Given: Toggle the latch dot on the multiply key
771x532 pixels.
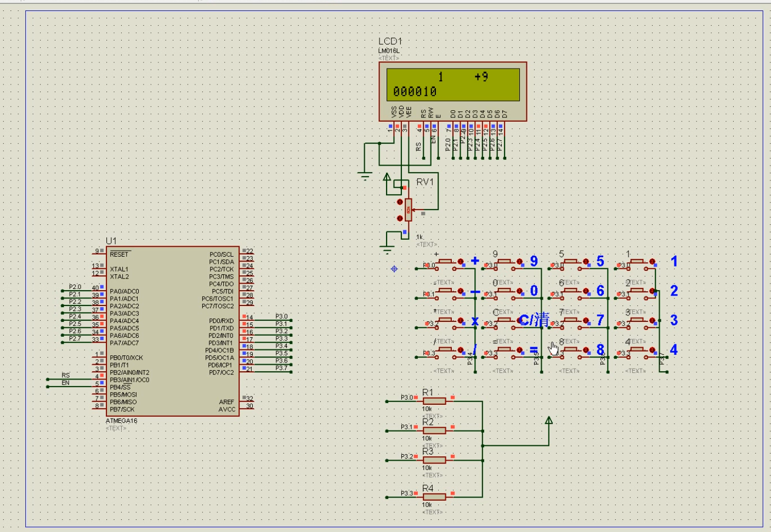Looking at the screenshot, I should coord(461,321).
